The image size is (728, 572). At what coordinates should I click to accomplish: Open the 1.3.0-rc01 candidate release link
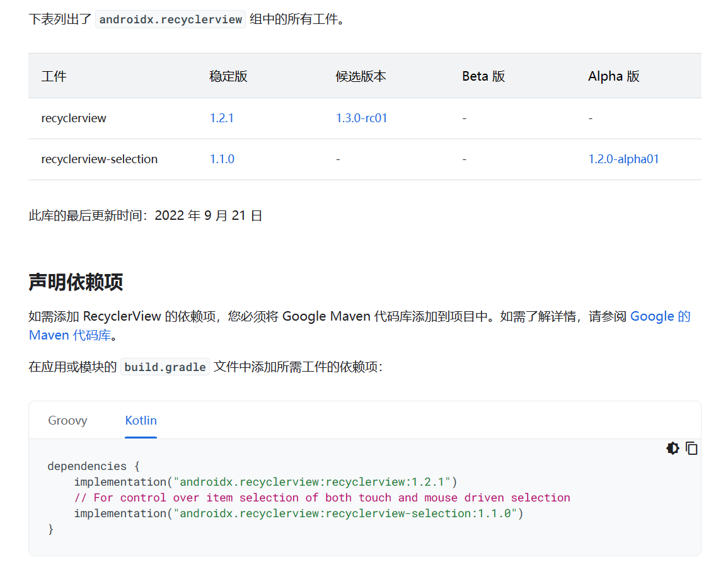[x=361, y=118]
